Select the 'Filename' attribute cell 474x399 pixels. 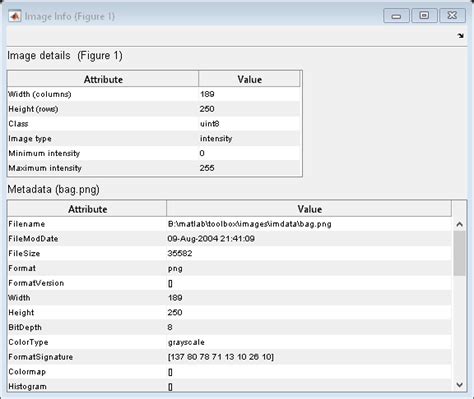(x=87, y=224)
